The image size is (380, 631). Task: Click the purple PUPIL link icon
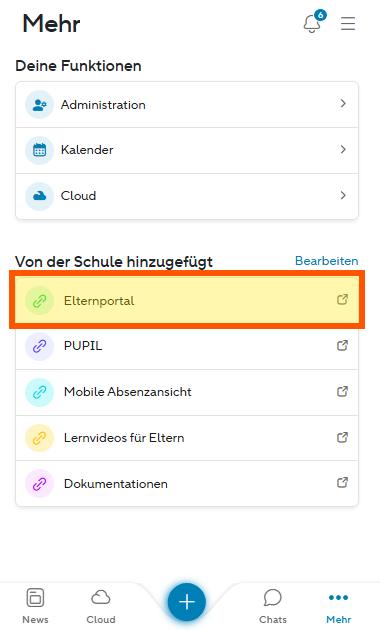tap(39, 346)
